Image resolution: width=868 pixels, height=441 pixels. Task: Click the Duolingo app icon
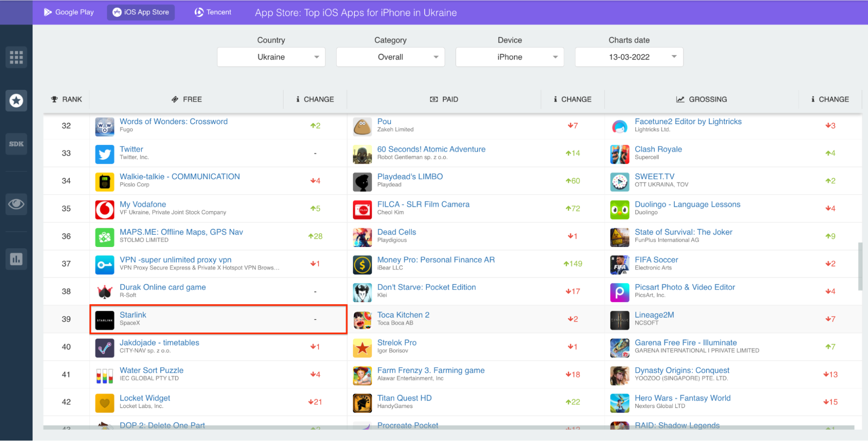[x=620, y=209]
